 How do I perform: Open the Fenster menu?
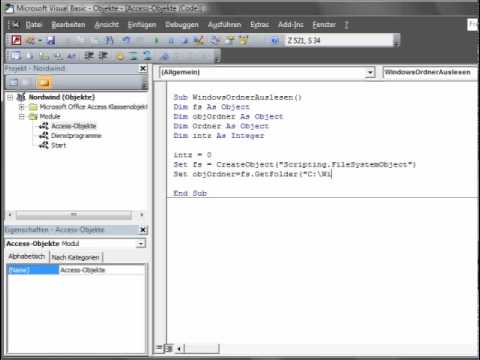(x=324, y=25)
